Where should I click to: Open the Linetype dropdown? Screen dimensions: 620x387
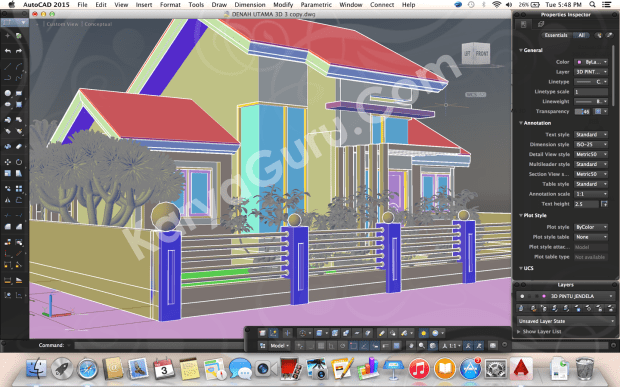pos(591,82)
